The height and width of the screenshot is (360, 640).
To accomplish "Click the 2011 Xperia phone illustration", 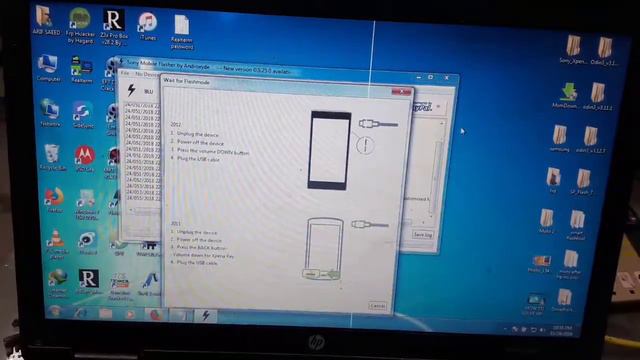I will coord(324,249).
